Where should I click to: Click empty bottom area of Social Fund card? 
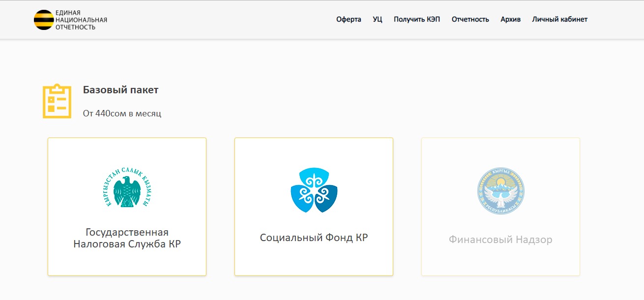[x=314, y=263]
